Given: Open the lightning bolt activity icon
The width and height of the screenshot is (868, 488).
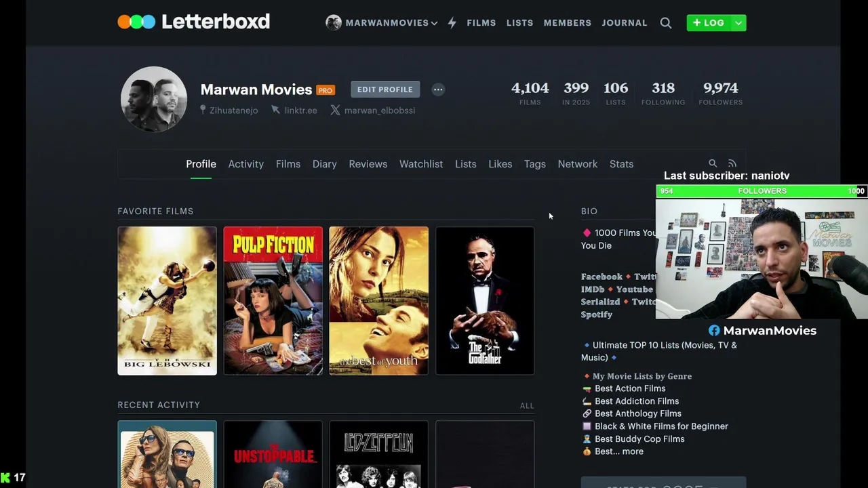Looking at the screenshot, I should pyautogui.click(x=452, y=23).
